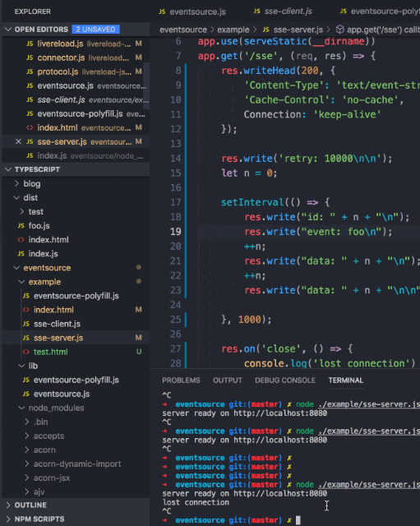Open the Debug Console tab

[285, 380]
